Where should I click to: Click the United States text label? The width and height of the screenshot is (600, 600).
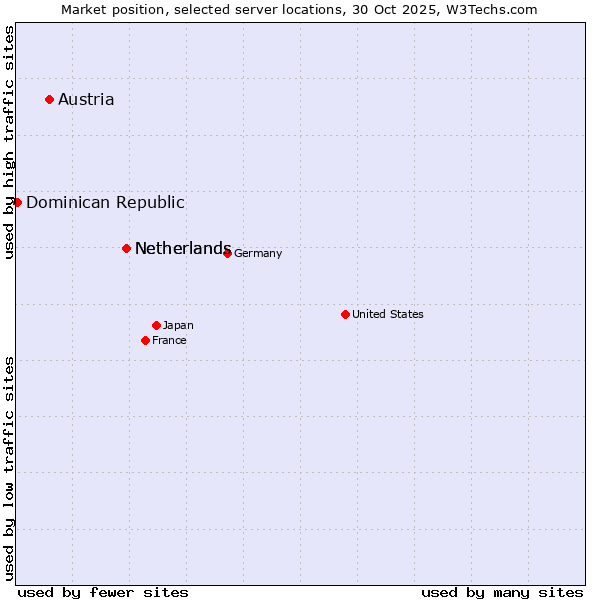coord(388,314)
